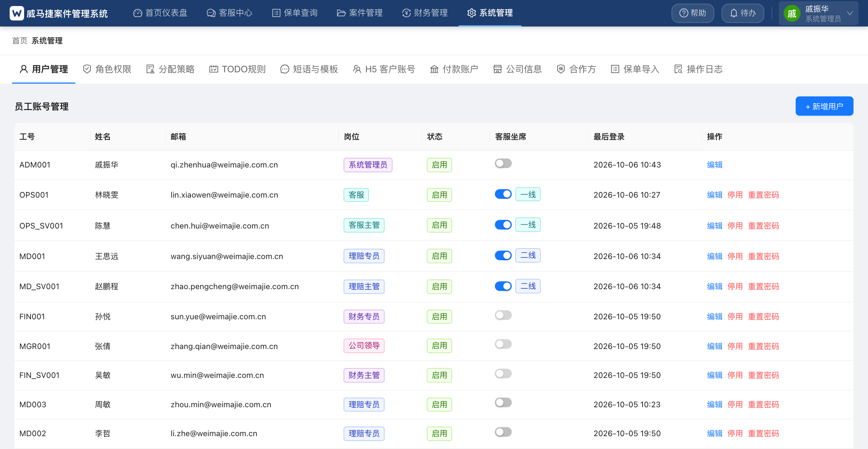Click 重置密码 for 陈慧
The width and height of the screenshot is (868, 449).
pyautogui.click(x=764, y=226)
